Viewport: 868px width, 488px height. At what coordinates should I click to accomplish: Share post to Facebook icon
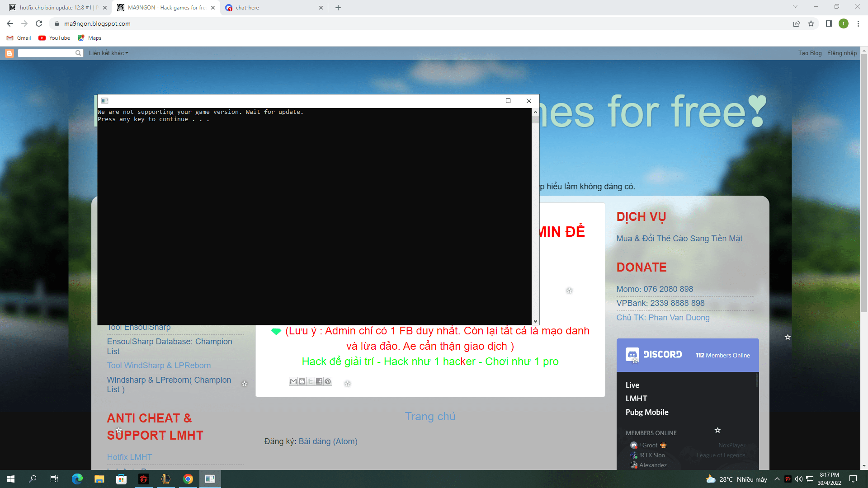319,381
